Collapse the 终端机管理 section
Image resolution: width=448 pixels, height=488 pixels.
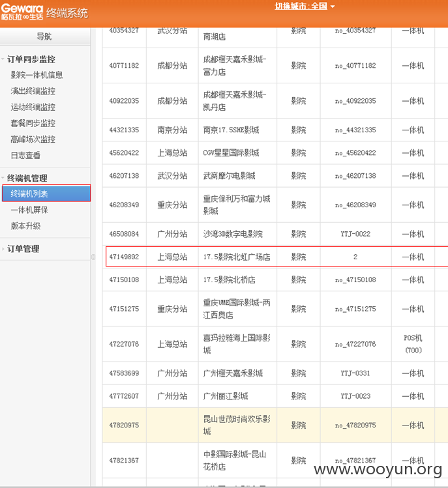27,178
